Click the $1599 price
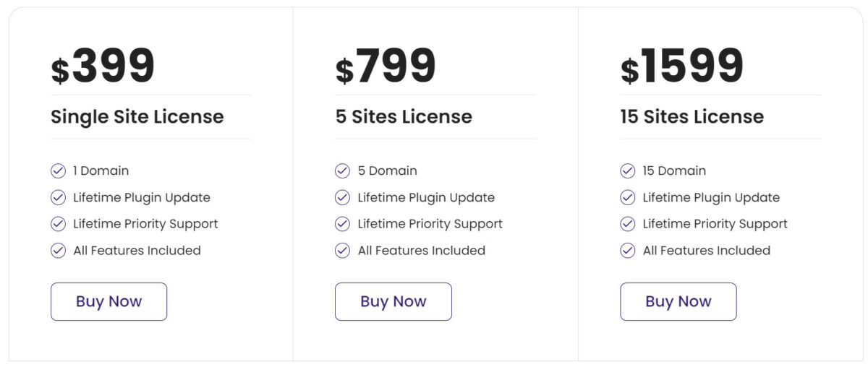This screenshot has height=367, width=868. click(x=681, y=66)
